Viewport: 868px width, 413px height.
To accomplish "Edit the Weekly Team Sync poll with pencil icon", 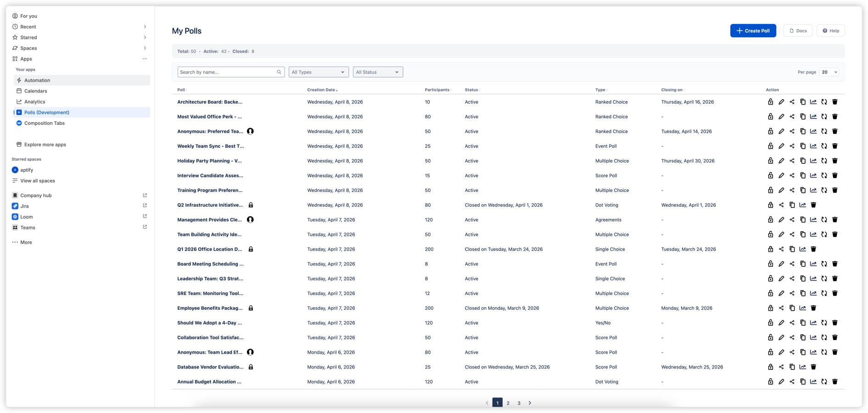I will (782, 146).
